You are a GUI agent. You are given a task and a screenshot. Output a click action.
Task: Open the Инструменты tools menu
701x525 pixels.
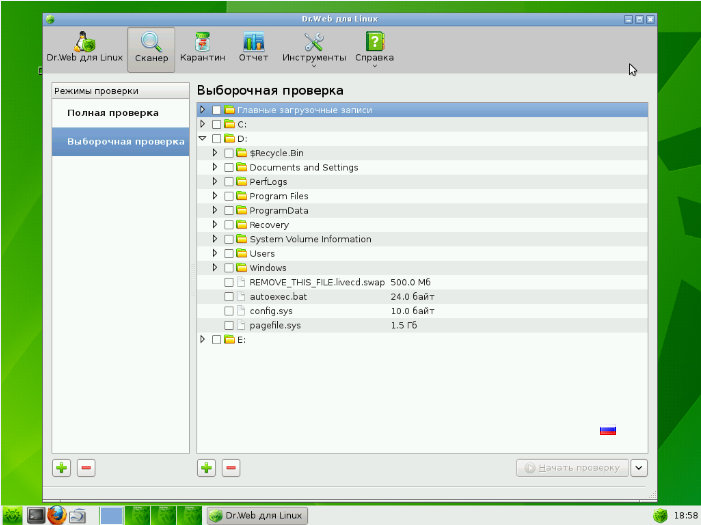pos(314,48)
